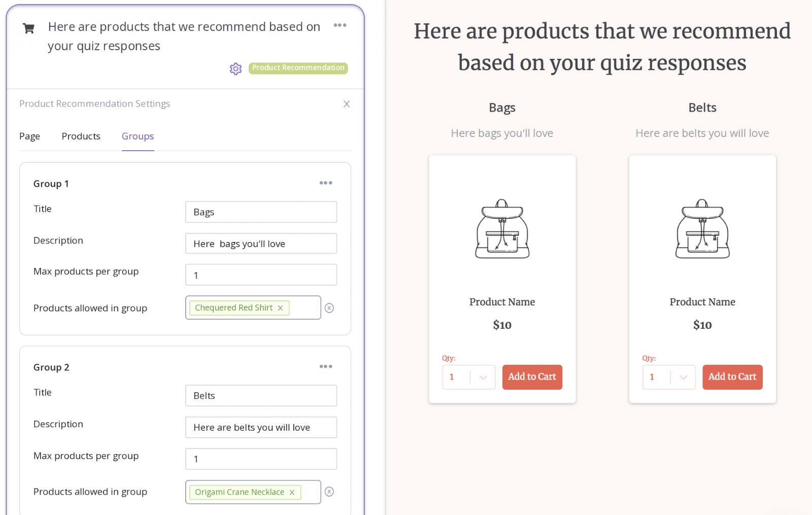
Task: Add the Bags product to cart
Action: pyautogui.click(x=532, y=377)
